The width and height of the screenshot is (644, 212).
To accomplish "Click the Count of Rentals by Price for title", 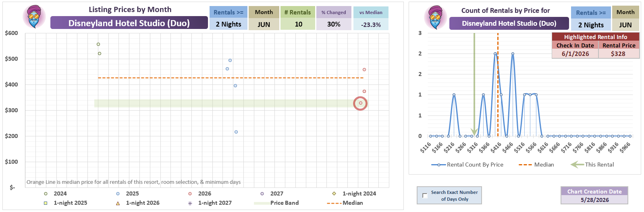I will click(x=505, y=10).
